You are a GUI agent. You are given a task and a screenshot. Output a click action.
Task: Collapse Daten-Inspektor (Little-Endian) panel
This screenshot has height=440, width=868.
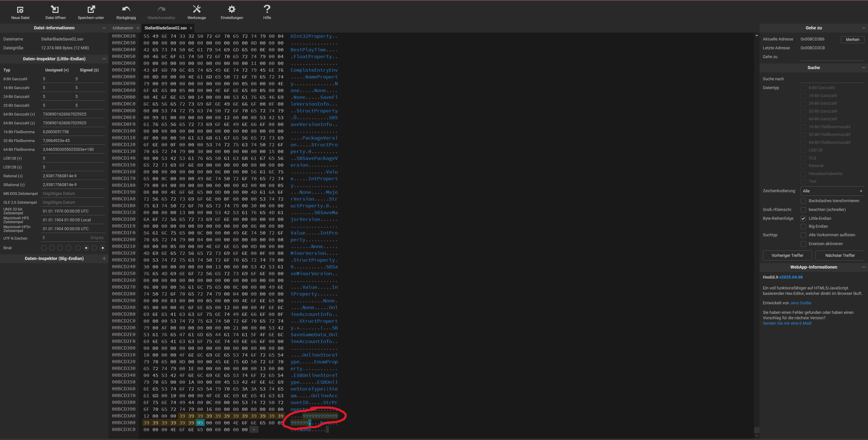[x=104, y=59]
